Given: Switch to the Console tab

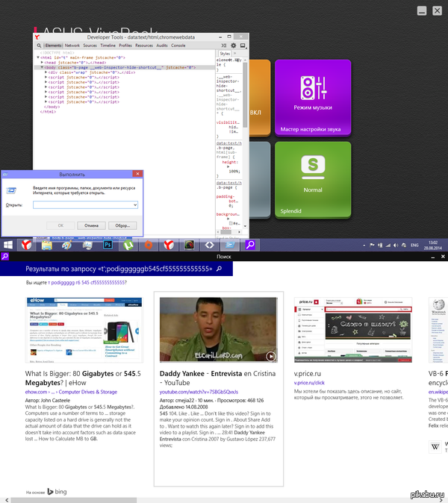Looking at the screenshot, I should pyautogui.click(x=178, y=45).
